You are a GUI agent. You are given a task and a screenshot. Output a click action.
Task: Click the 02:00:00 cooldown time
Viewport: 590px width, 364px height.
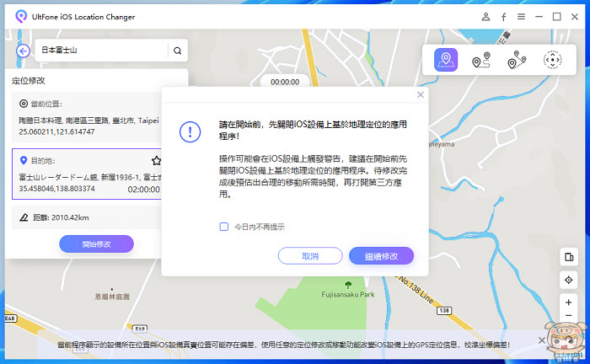[x=143, y=189]
